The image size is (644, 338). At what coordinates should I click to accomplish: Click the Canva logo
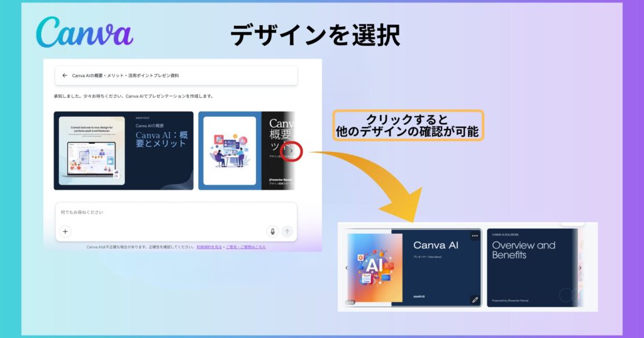(84, 31)
